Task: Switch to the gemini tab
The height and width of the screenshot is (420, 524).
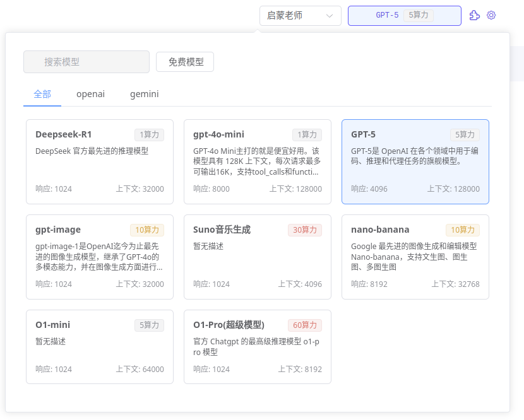Action: [x=144, y=94]
